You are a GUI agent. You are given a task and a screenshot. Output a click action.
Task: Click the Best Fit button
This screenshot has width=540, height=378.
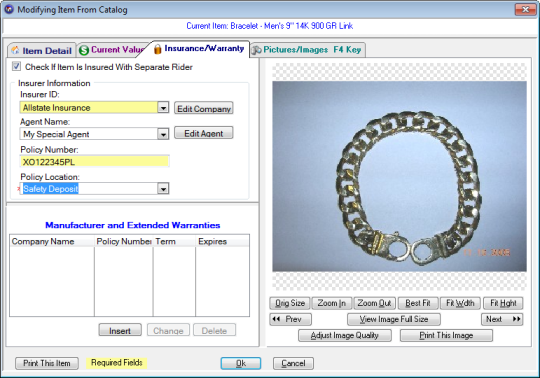pyautogui.click(x=418, y=303)
